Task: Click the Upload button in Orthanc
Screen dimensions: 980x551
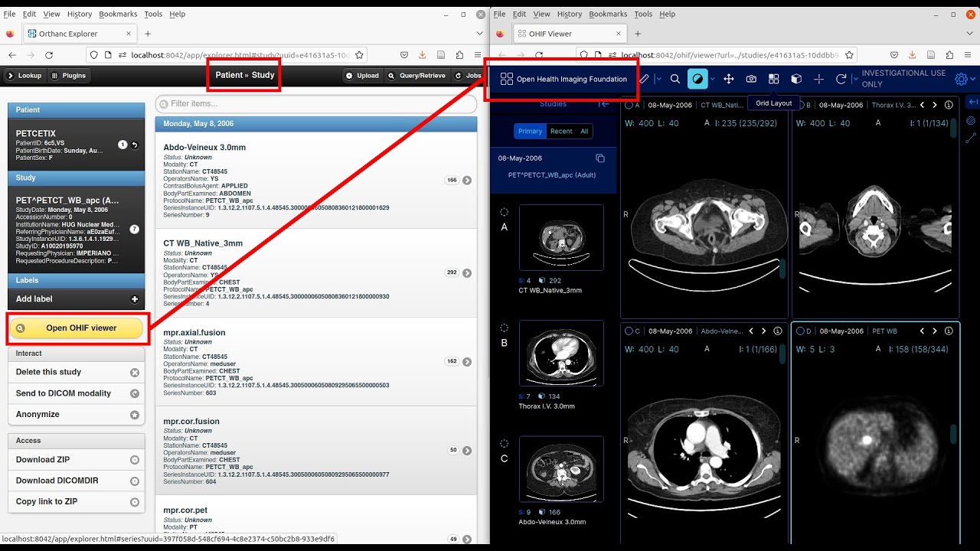Action: pos(362,76)
